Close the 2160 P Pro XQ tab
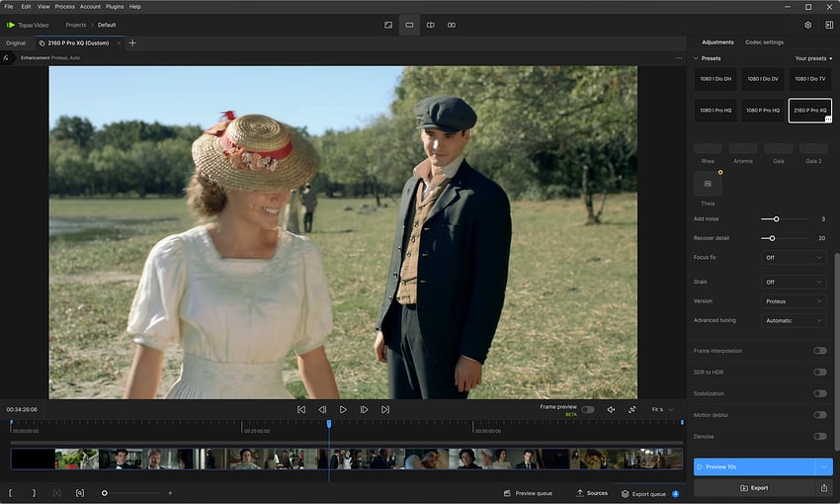This screenshot has width=840, height=504. (x=119, y=42)
